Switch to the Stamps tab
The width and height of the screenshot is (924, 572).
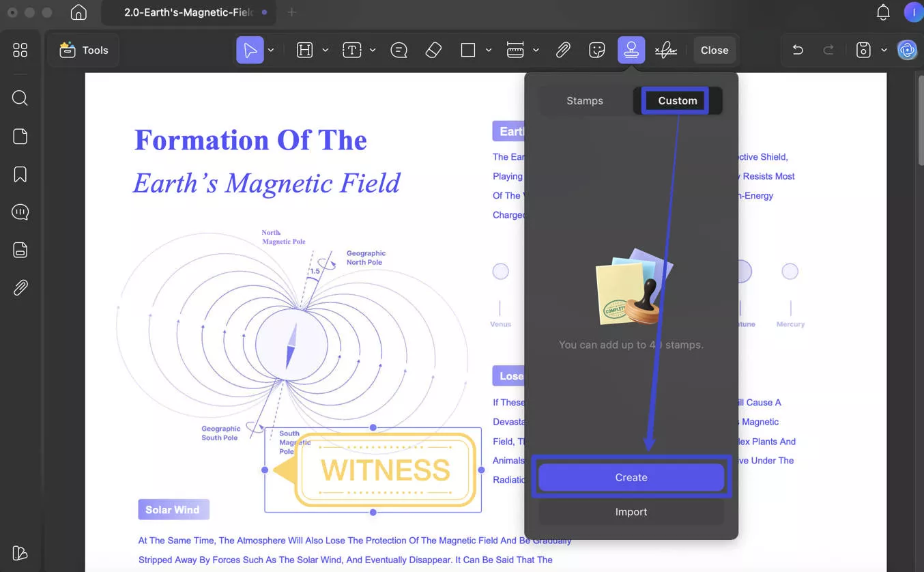pos(585,100)
